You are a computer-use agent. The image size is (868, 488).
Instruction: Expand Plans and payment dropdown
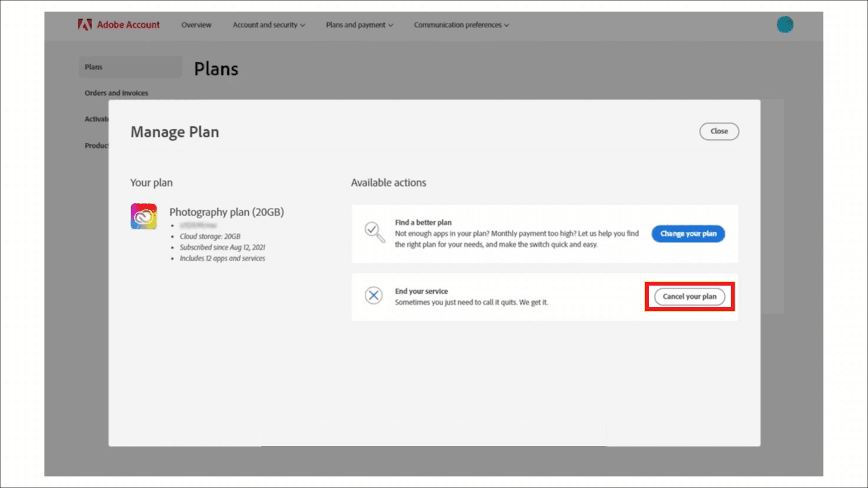359,25
